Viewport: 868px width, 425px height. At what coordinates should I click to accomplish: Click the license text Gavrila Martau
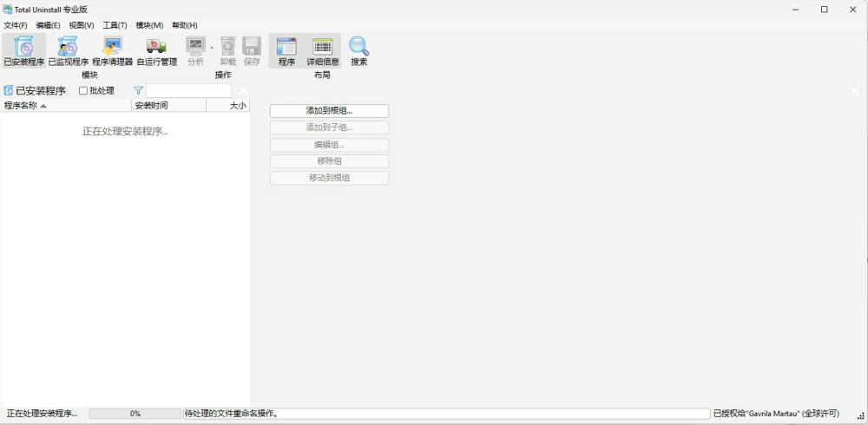coord(774,414)
